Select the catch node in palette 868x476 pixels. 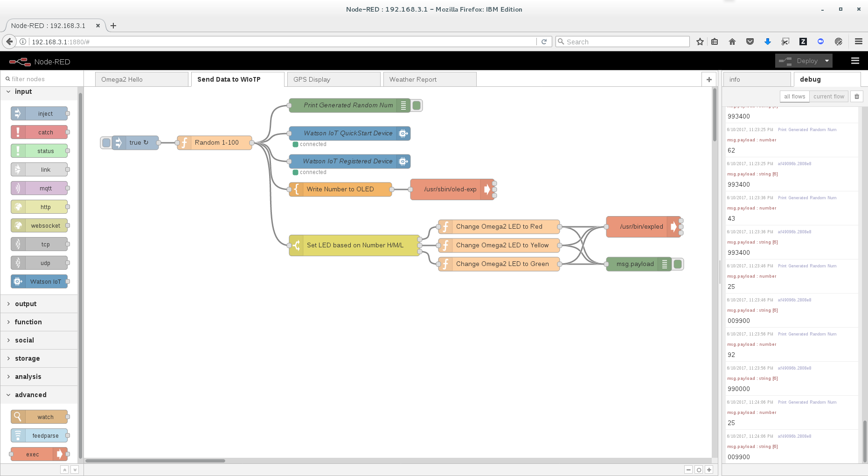[39, 132]
